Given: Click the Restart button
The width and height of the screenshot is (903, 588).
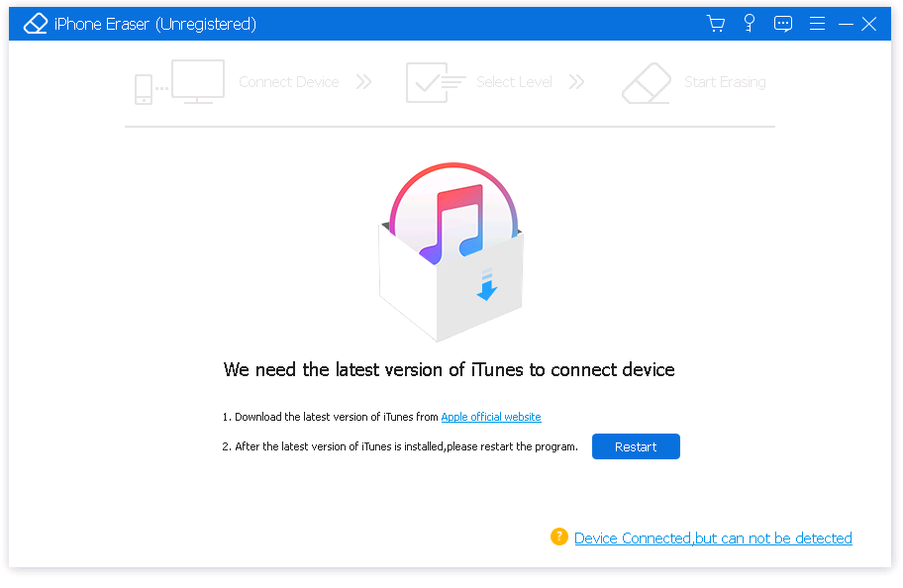Looking at the screenshot, I should (636, 446).
